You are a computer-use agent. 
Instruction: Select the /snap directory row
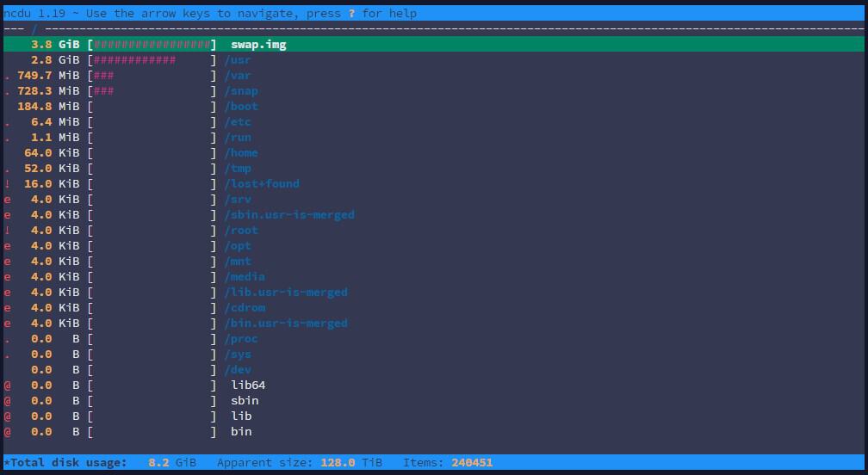click(x=241, y=91)
